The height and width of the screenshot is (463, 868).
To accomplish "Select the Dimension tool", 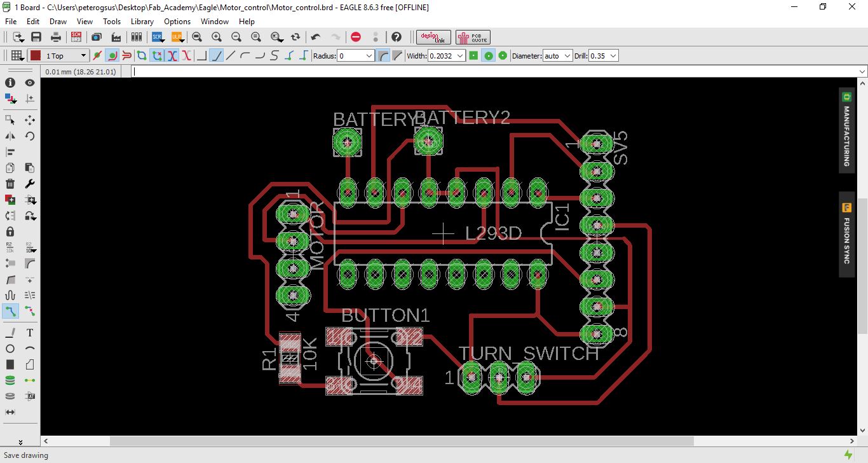I will [10, 412].
